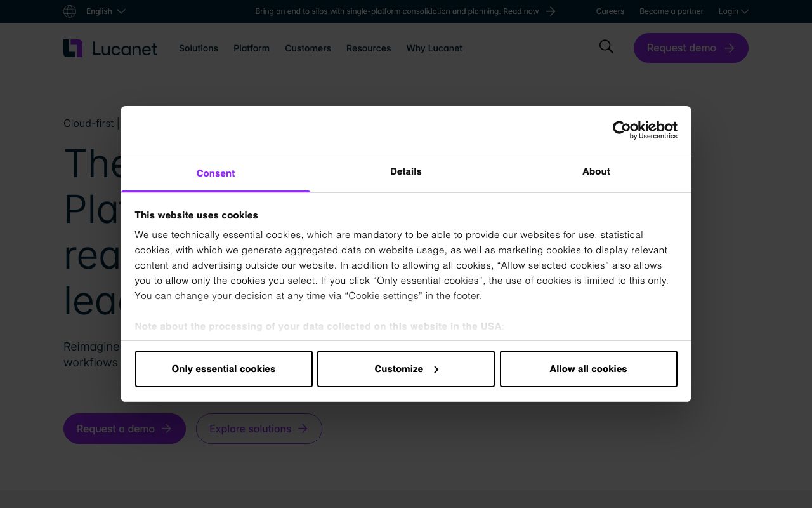Switch to the Details tab
Screen dimensions: 812x508
tap(406, 173)
